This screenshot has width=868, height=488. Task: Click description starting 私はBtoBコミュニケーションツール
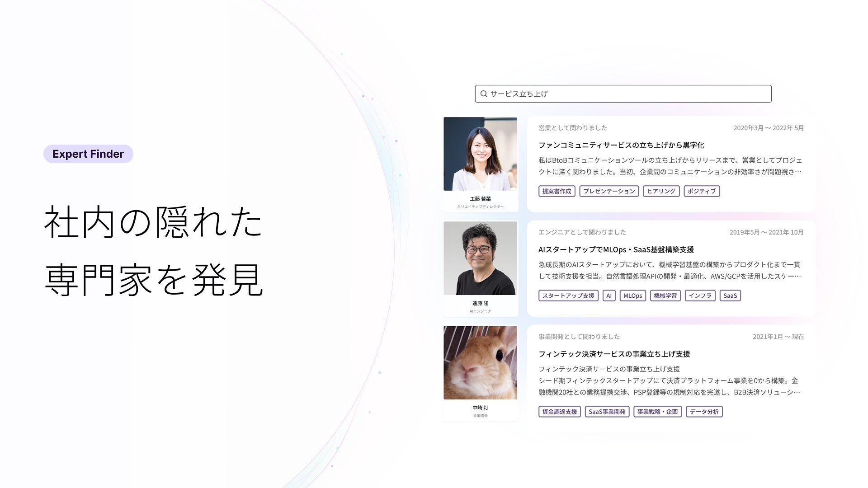tap(670, 166)
